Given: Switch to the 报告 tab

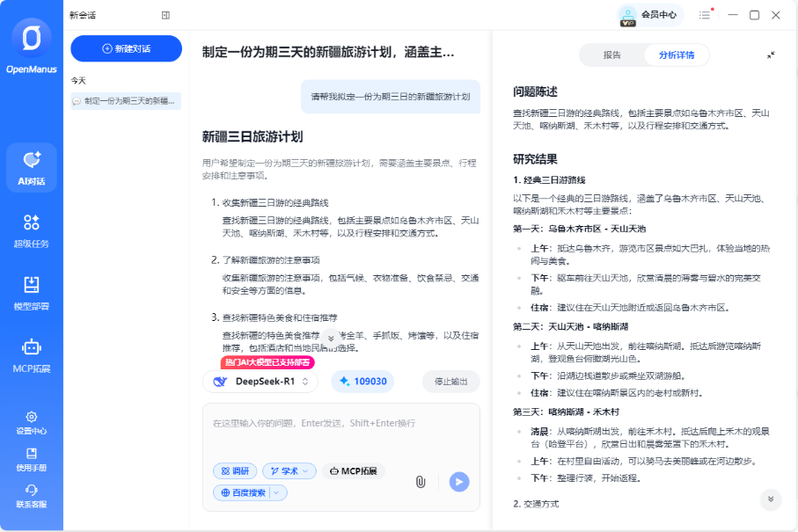Looking at the screenshot, I should (612, 55).
